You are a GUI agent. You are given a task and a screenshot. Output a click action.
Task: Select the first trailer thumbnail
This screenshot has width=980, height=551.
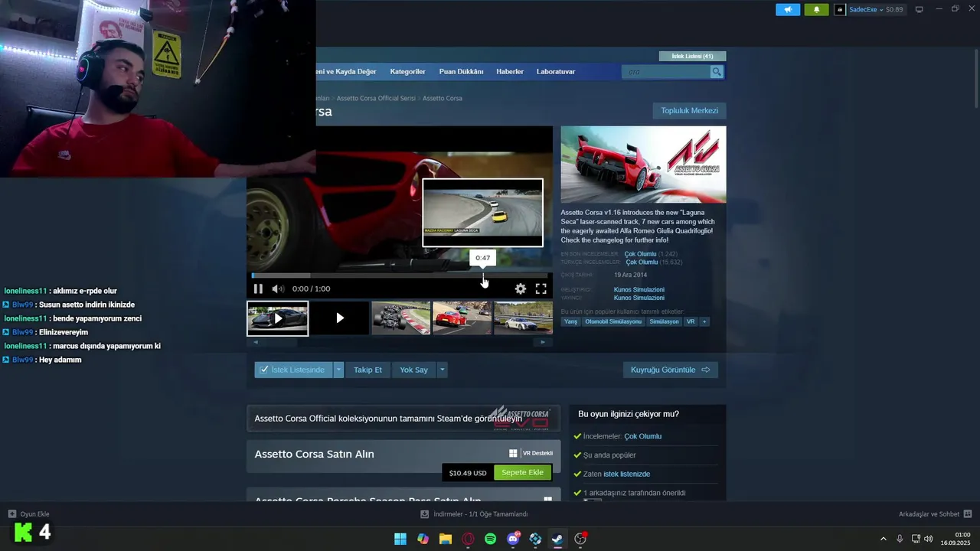277,318
